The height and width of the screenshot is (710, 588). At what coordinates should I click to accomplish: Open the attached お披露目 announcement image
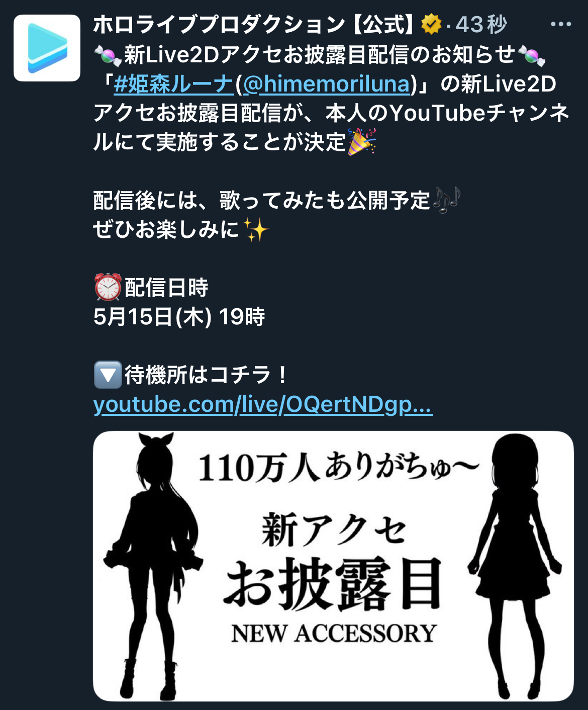pyautogui.click(x=333, y=566)
